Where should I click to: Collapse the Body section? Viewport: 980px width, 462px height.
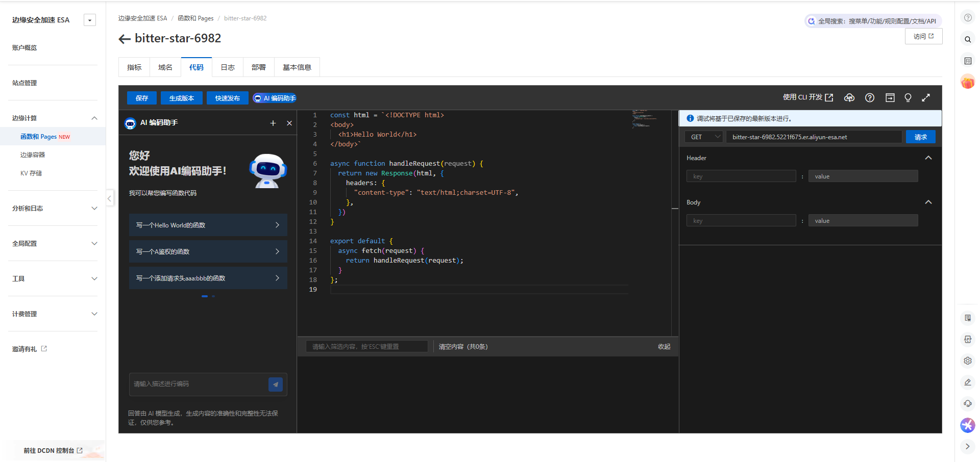coord(928,202)
